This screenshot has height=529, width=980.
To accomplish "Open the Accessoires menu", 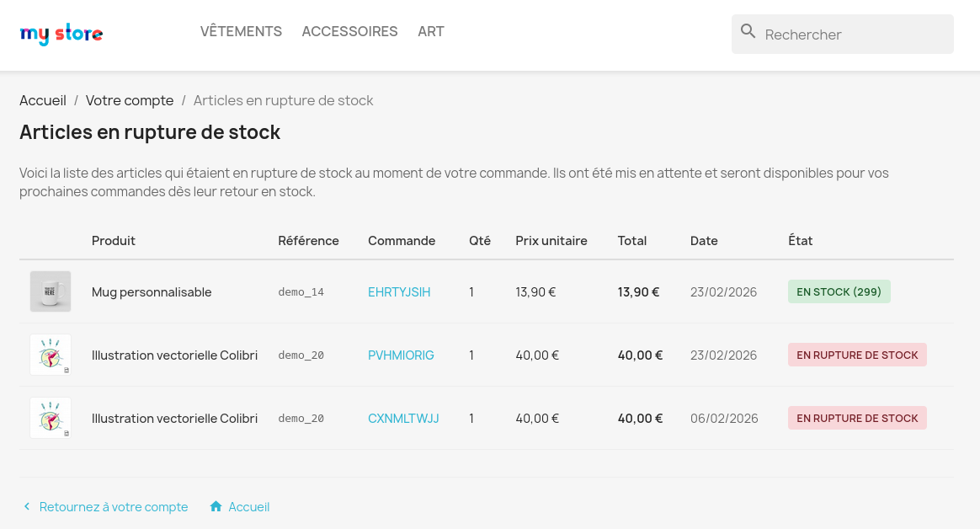I will [349, 31].
